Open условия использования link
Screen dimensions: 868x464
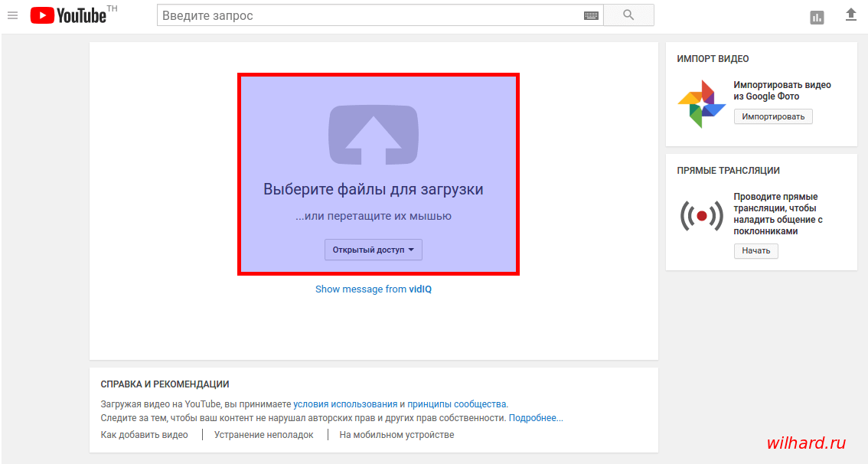pyautogui.click(x=344, y=404)
